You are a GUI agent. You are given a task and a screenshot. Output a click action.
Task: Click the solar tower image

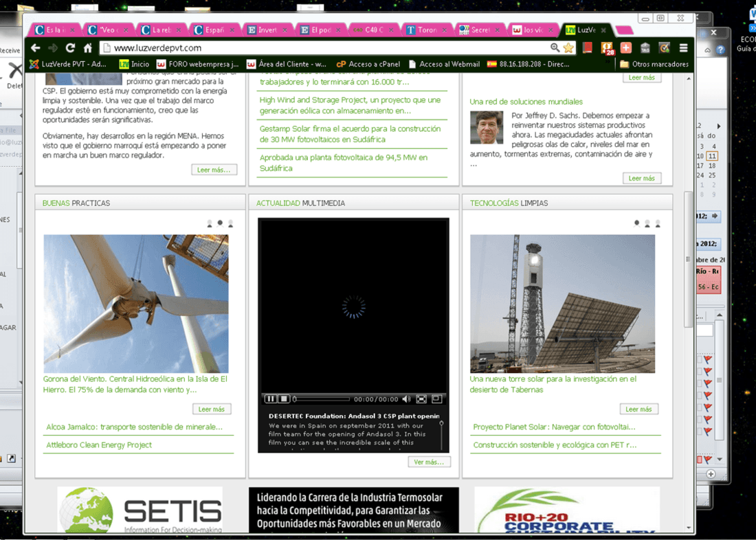562,304
